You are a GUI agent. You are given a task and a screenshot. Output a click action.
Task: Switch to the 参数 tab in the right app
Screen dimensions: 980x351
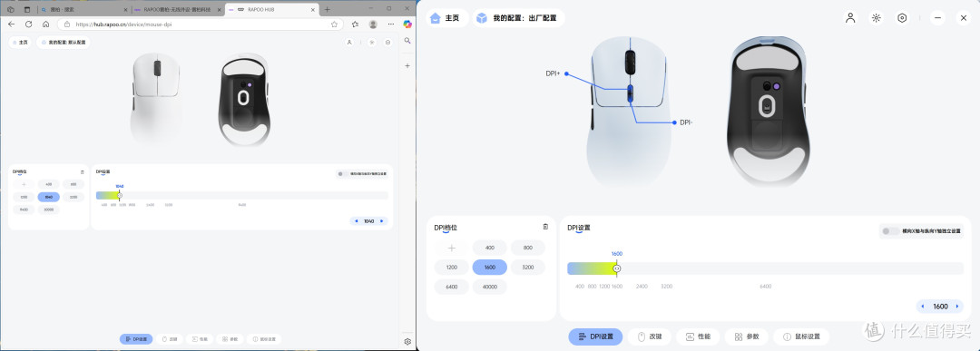pyautogui.click(x=746, y=336)
